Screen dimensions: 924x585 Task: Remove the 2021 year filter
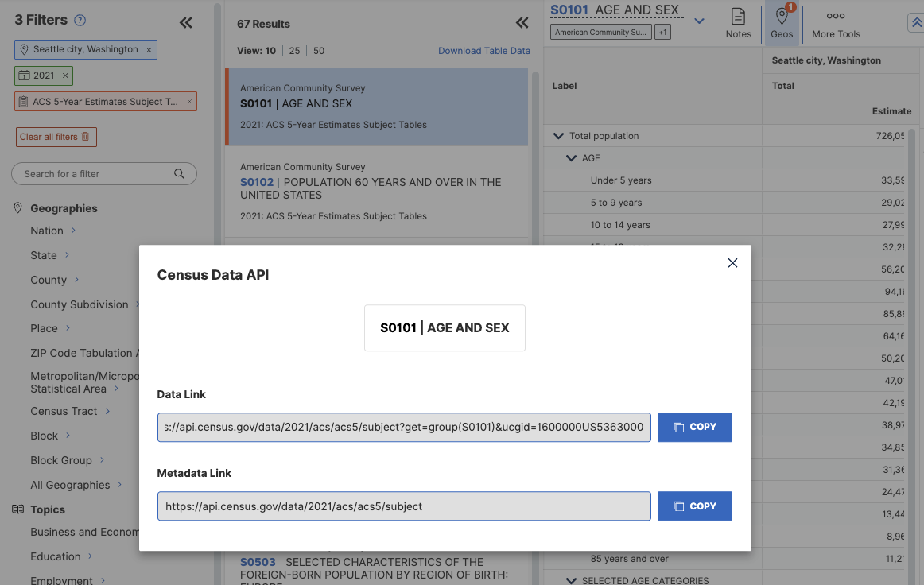[65, 76]
